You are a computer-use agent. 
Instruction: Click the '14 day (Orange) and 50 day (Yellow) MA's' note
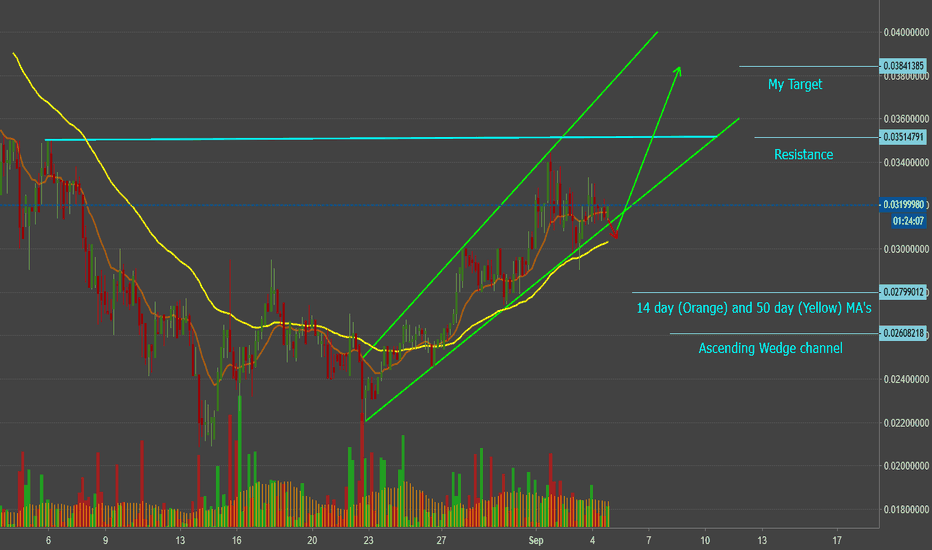tap(754, 308)
